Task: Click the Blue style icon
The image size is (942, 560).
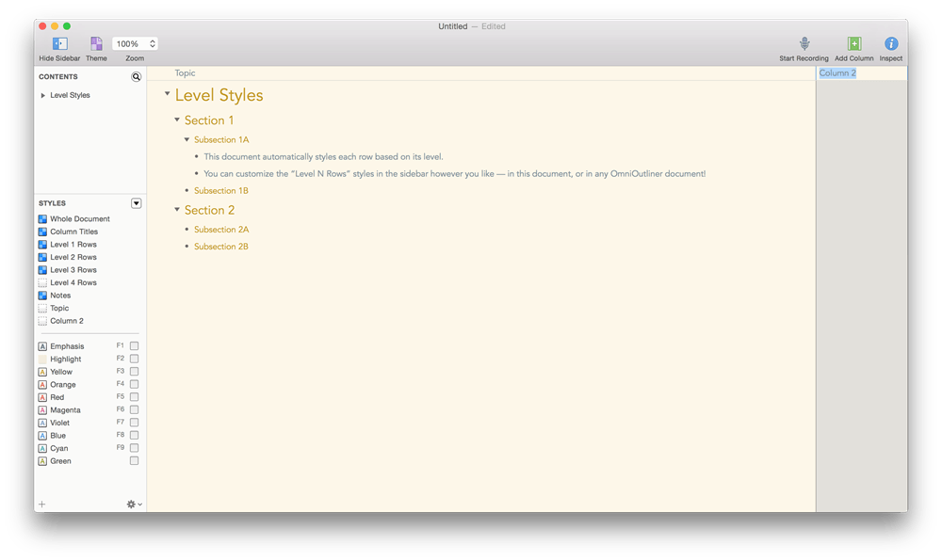Action: point(42,436)
